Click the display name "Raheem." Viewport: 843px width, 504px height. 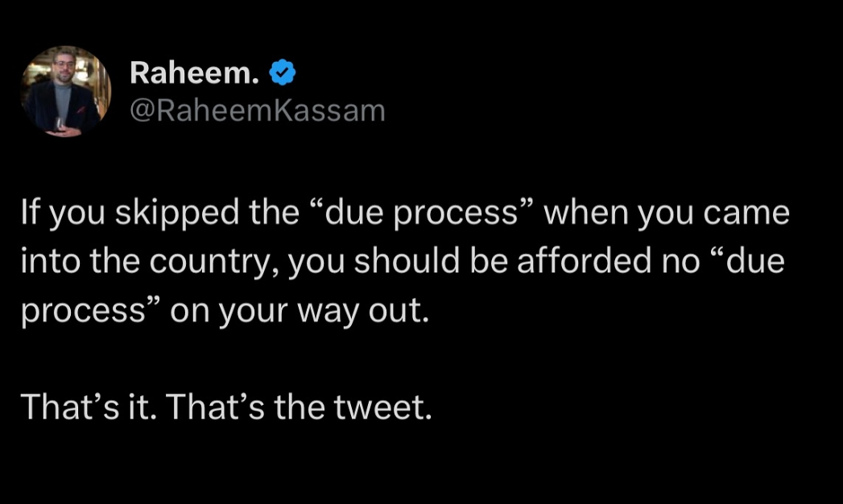click(x=195, y=73)
